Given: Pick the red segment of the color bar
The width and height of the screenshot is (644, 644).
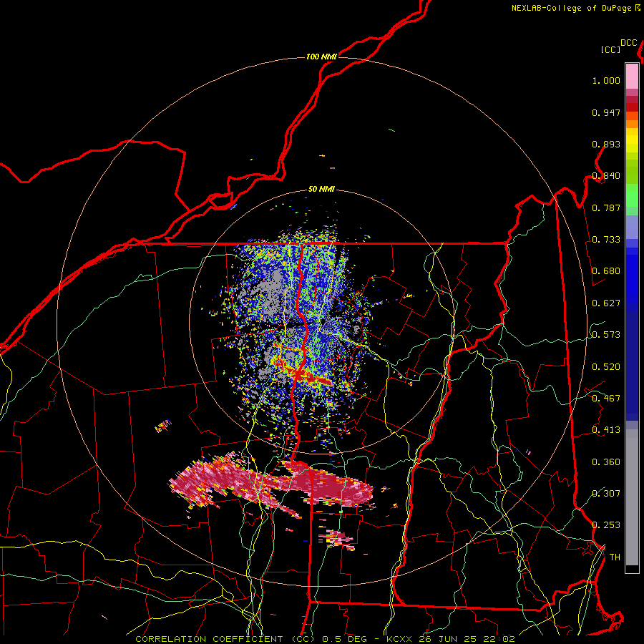Looking at the screenshot, I should [632, 107].
